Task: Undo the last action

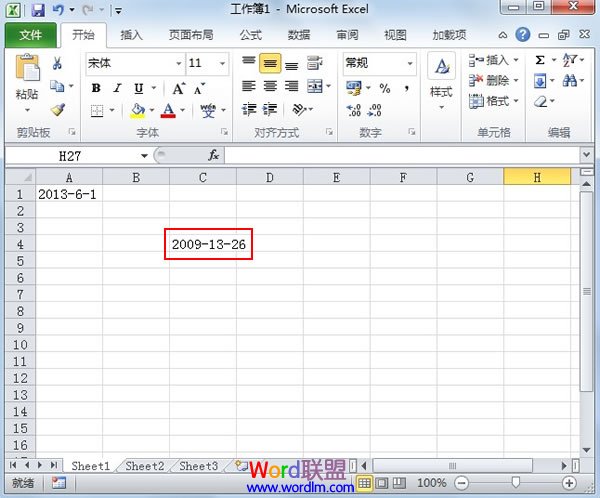Action: 58,10
